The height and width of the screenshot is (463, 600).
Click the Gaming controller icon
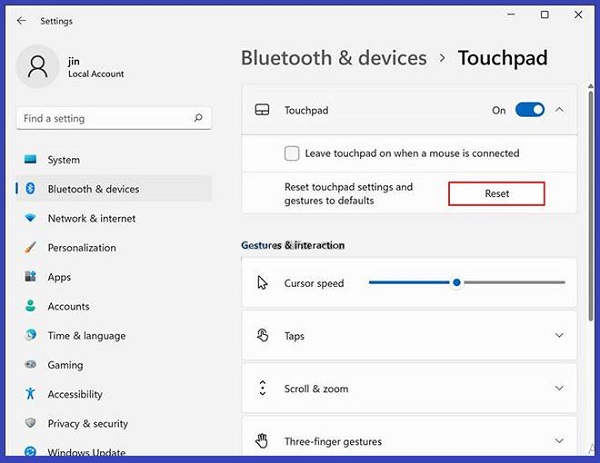(30, 365)
